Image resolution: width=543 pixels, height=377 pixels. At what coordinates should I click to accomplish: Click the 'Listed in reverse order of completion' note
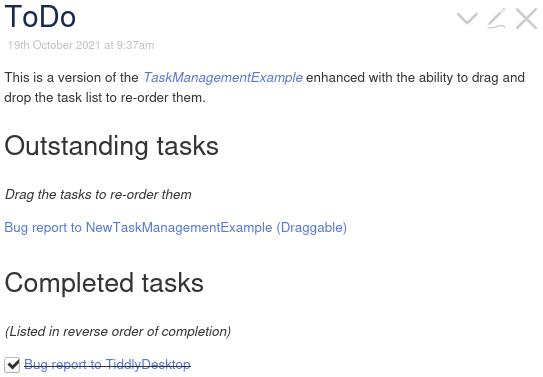point(118,332)
